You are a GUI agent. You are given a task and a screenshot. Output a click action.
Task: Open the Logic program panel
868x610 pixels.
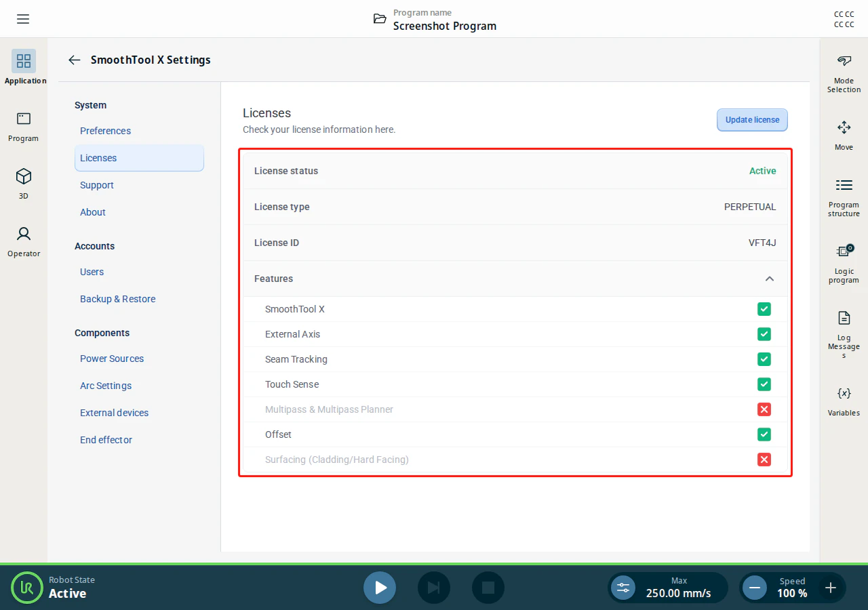point(844,264)
